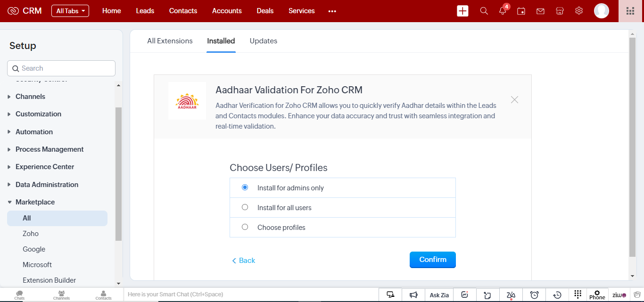Viewport: 644px width, 302px height.
Task: Open Ask Zia in bottom bar
Action: (x=439, y=295)
